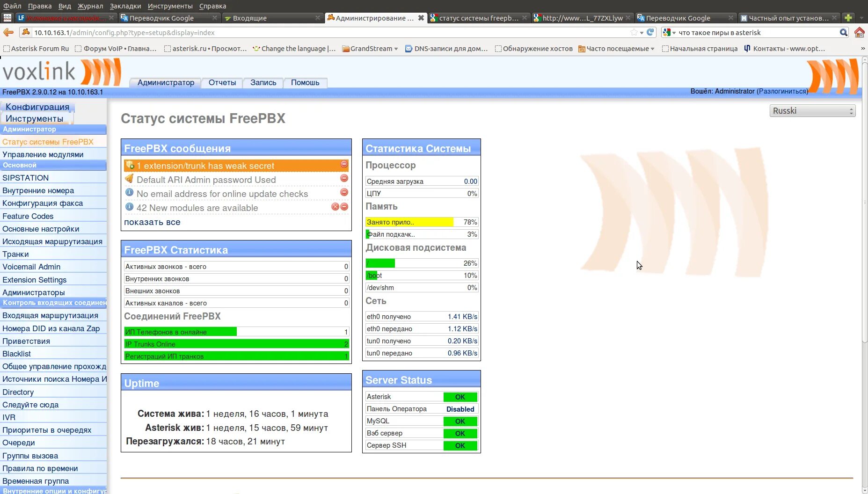Close the Администрирование tab
The height and width of the screenshot is (494, 868).
pos(421,18)
